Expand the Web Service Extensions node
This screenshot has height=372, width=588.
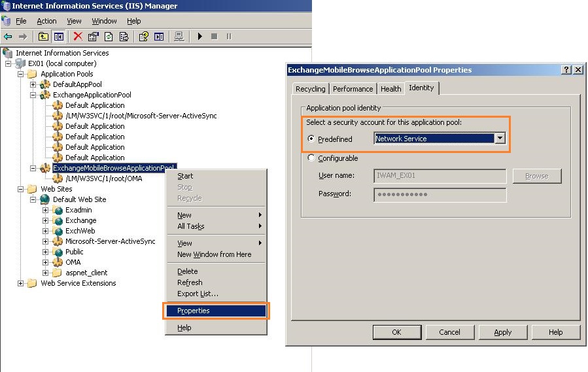(20, 283)
